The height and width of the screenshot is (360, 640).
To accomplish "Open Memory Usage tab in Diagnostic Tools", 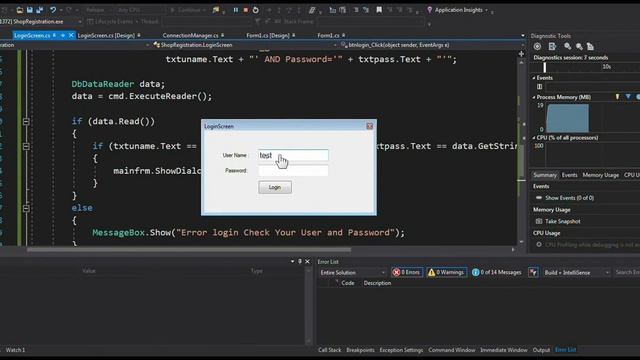I will pos(600,175).
